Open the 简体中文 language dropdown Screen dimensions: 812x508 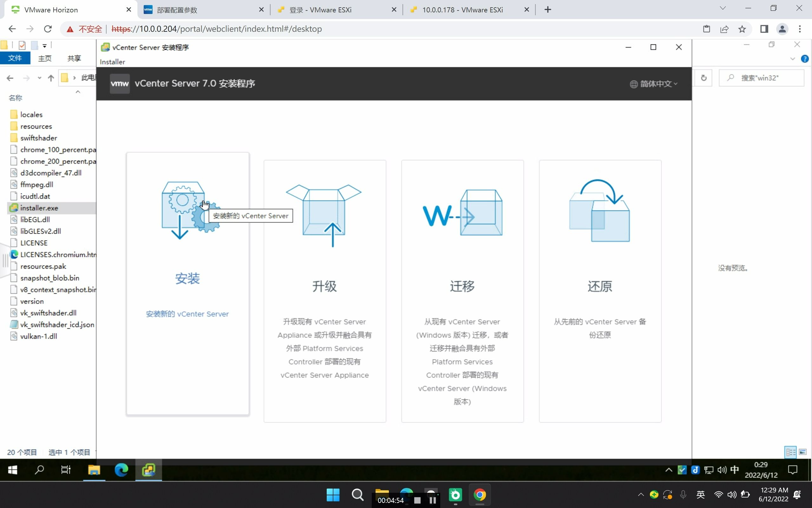(x=654, y=84)
